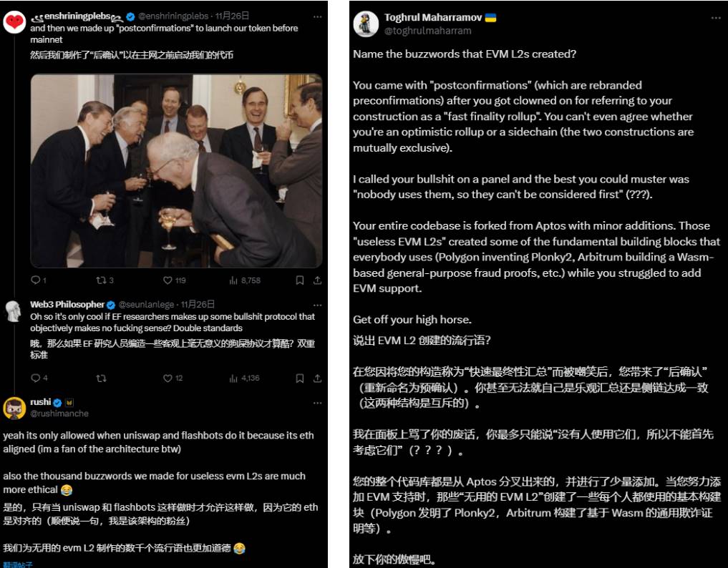Open more options on enshriningplebs tweet
The height and width of the screenshot is (568, 728).
tap(318, 16)
